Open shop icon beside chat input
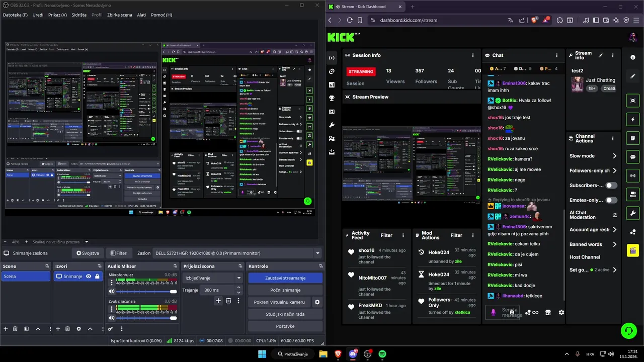 click(548, 312)
